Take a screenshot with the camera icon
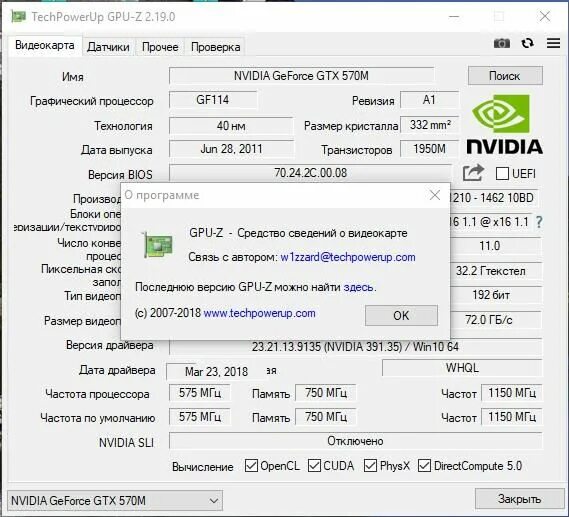Viewport: 569px width, 517px height. click(x=502, y=44)
